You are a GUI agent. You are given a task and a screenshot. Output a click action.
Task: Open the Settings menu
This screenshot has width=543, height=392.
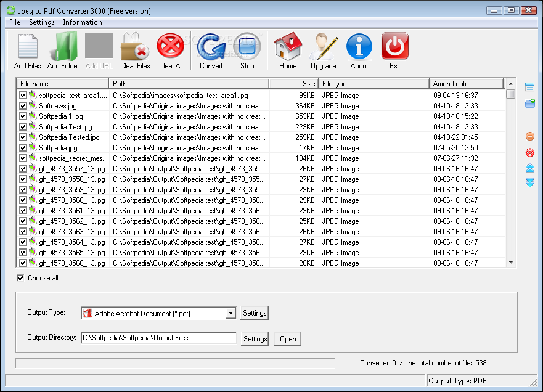pos(41,22)
